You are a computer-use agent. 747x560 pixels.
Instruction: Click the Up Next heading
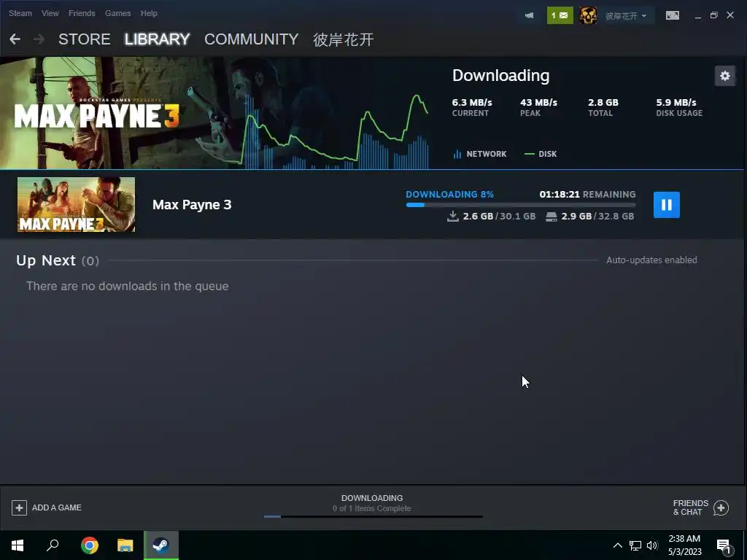(x=46, y=260)
